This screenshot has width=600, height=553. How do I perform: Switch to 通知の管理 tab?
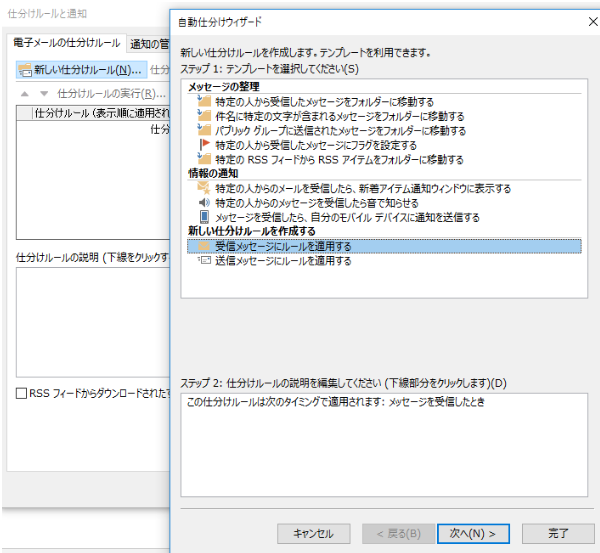[x=149, y=44]
